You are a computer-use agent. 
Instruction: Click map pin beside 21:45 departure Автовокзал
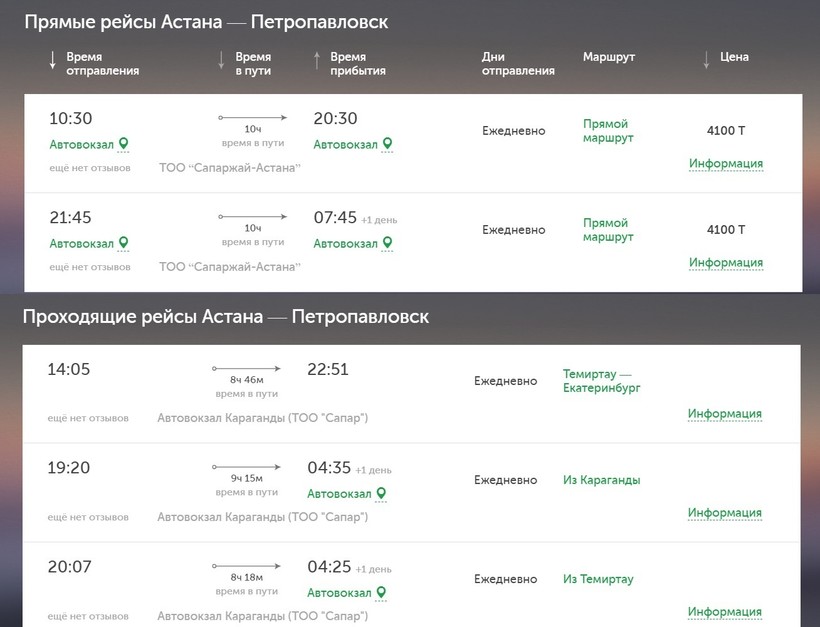(x=124, y=242)
